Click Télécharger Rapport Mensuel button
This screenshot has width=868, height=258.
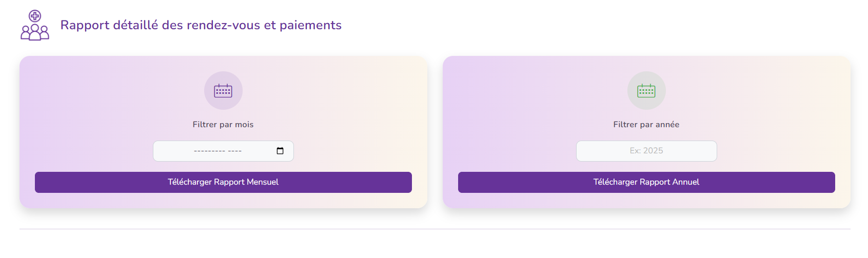click(223, 182)
